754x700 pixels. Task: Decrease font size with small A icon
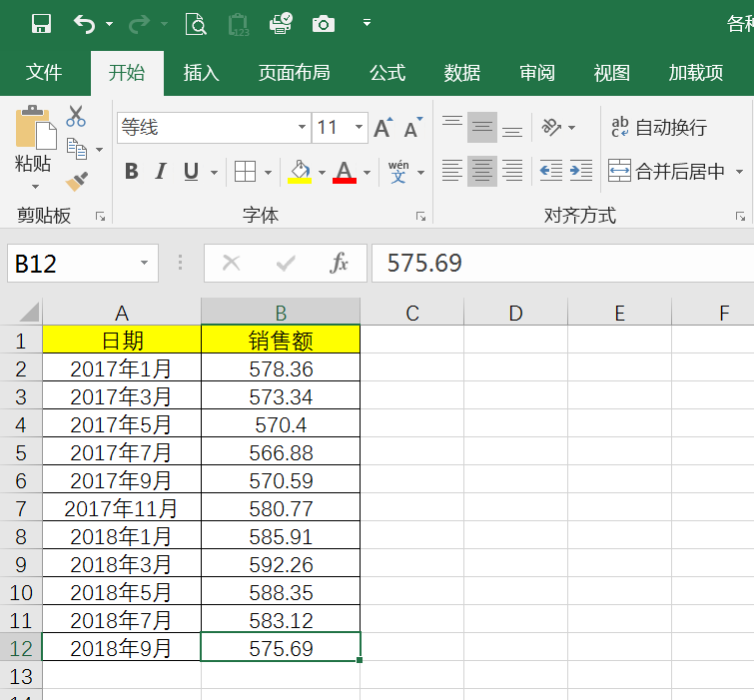[413, 128]
